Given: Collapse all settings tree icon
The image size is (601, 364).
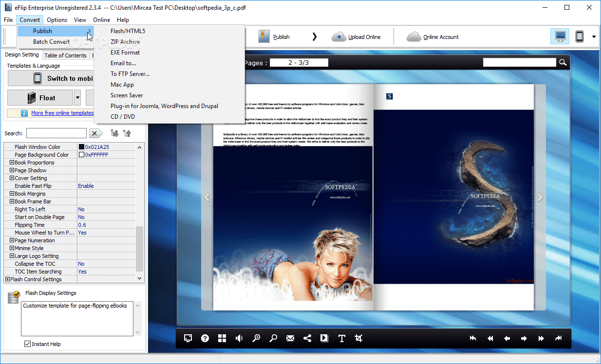Looking at the screenshot, I should point(127,133).
